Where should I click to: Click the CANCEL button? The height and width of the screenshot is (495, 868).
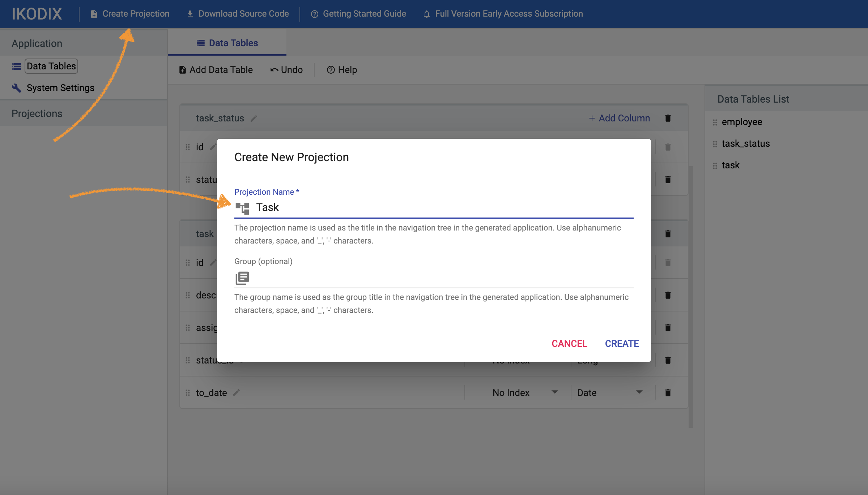pos(569,343)
